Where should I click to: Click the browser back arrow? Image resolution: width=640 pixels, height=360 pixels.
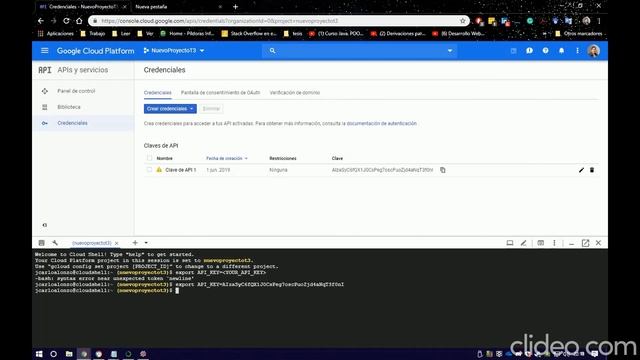click(41, 21)
